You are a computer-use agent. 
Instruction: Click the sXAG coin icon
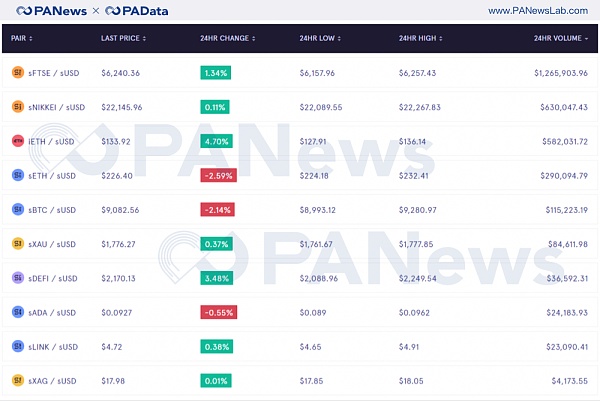coord(17,380)
